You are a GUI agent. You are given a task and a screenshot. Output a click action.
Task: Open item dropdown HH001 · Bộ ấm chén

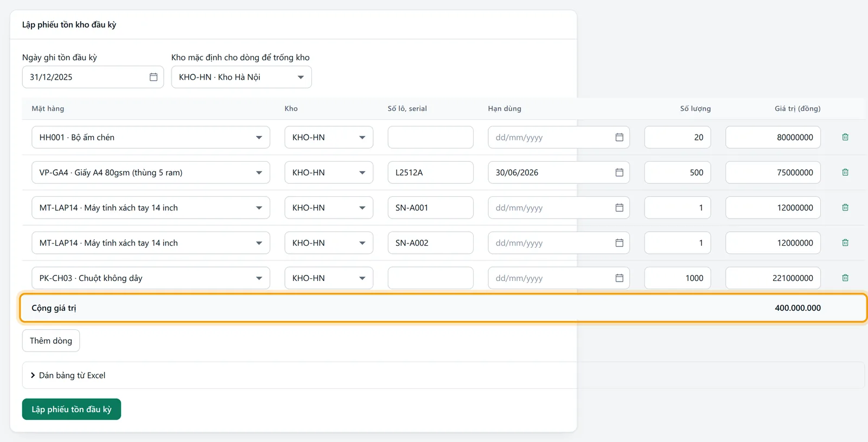[151, 137]
